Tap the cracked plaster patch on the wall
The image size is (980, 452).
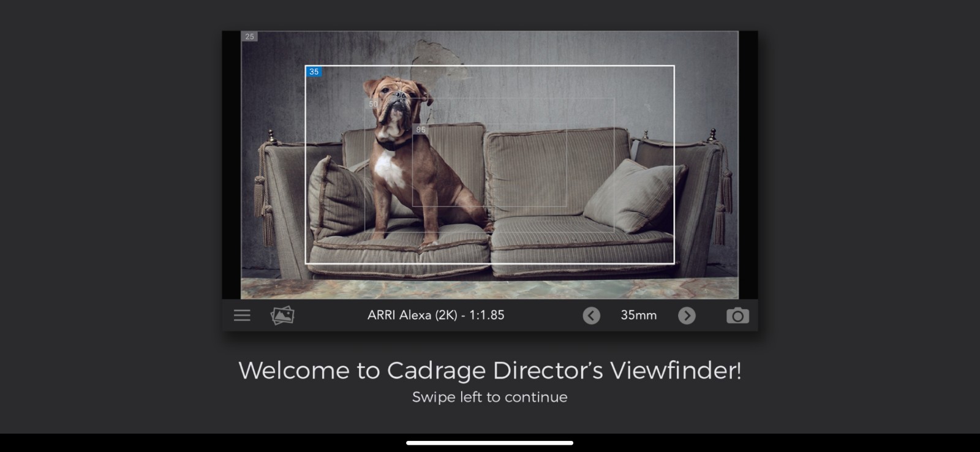pyautogui.click(x=438, y=56)
